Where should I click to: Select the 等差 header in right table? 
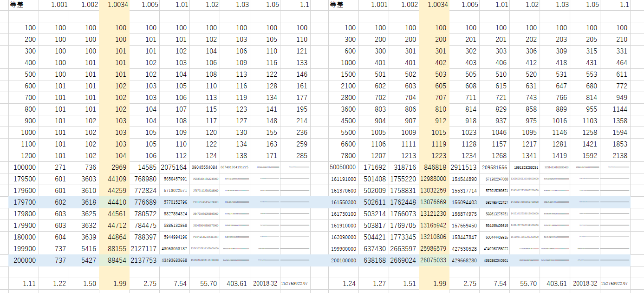pos(337,5)
